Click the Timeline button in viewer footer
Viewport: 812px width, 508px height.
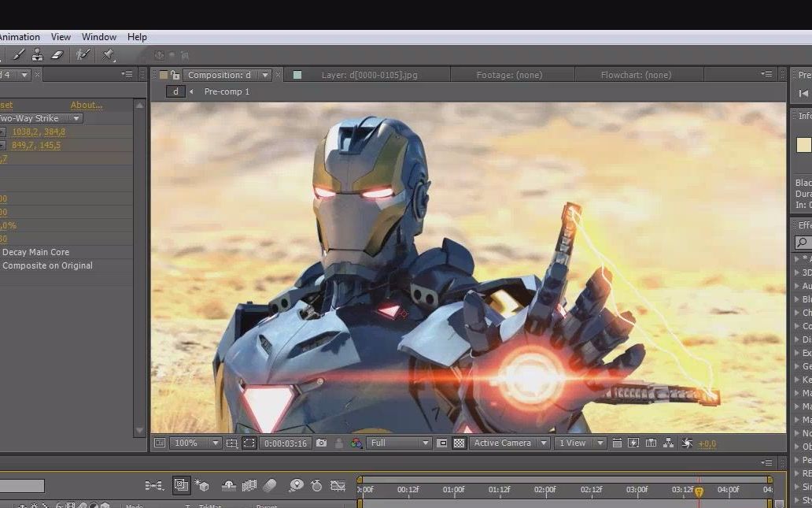point(651,443)
